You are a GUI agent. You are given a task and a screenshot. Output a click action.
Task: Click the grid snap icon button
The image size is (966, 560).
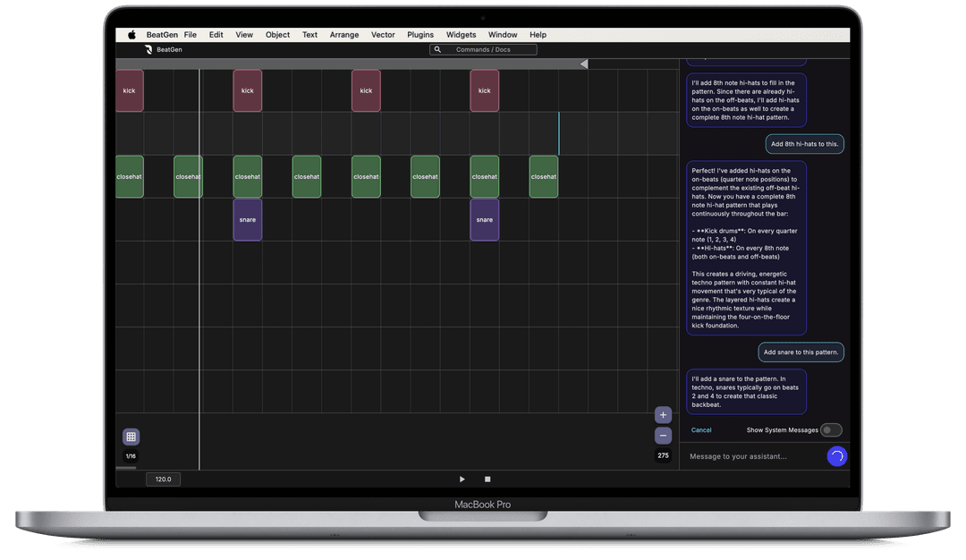pos(131,437)
